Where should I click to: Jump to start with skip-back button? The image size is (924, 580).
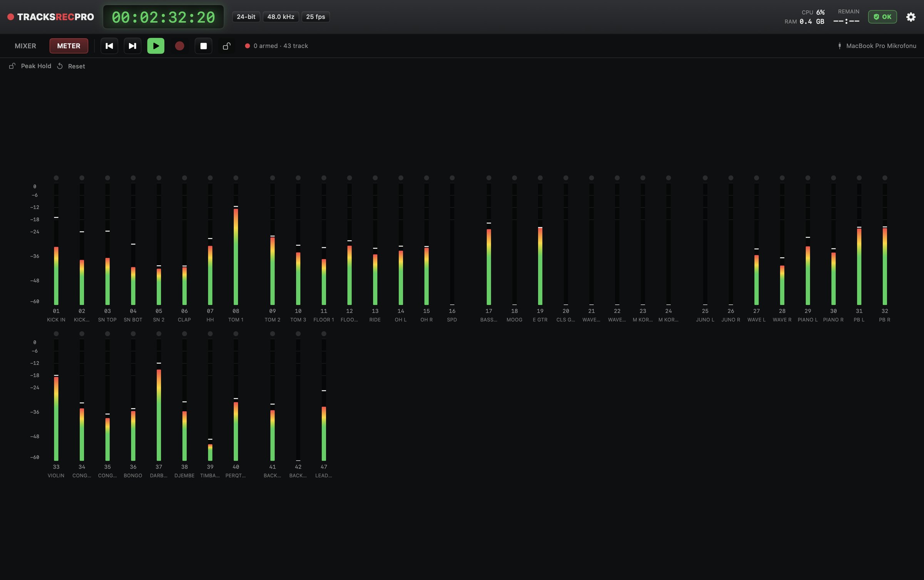(109, 46)
